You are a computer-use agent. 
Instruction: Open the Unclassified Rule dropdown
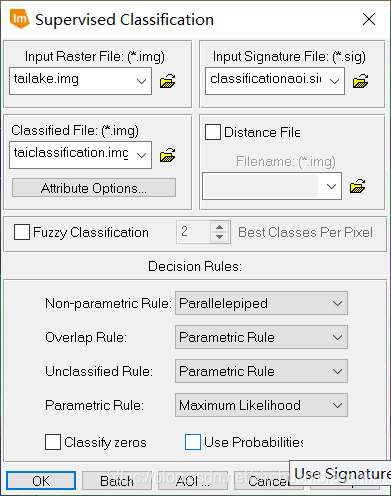tap(261, 371)
